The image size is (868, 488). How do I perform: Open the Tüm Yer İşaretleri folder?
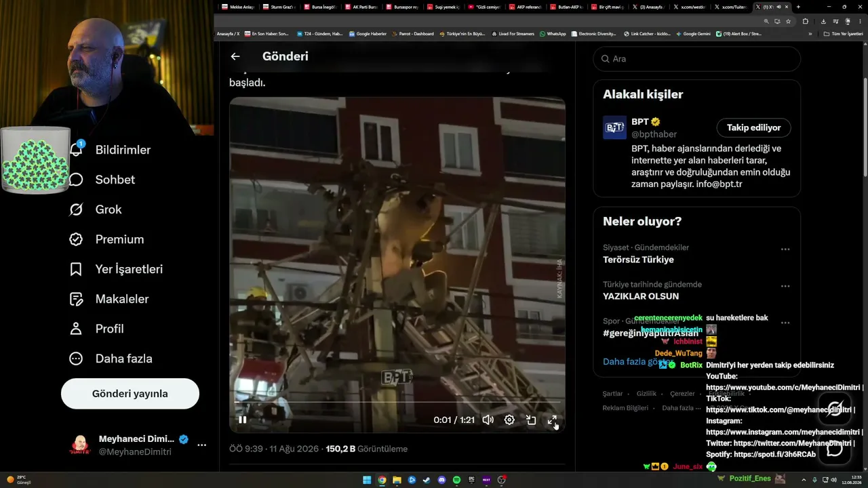844,34
